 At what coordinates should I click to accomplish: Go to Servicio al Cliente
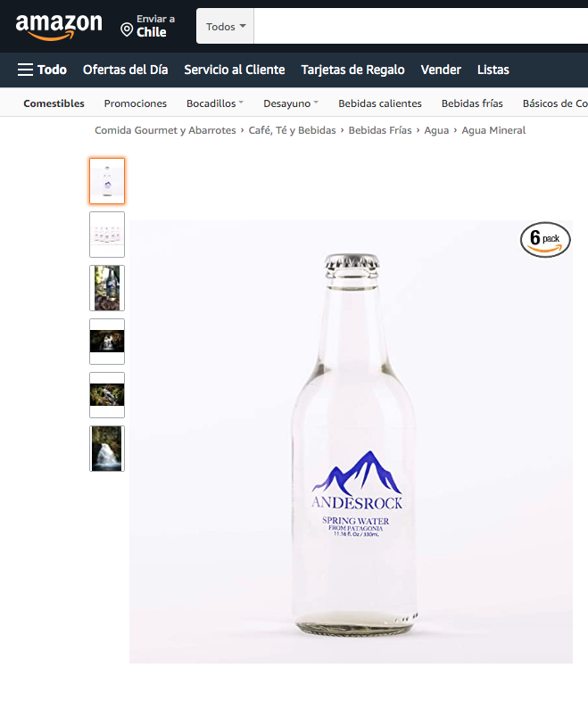coord(235,70)
